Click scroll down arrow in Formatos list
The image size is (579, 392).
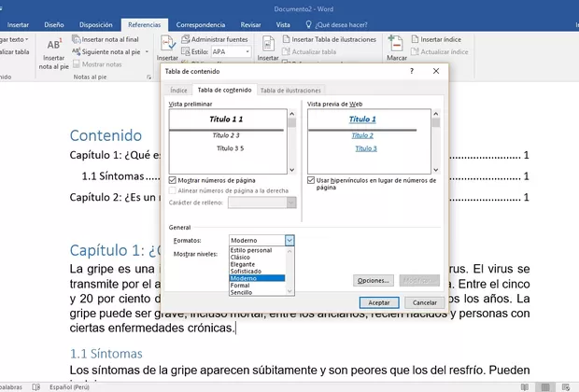(x=289, y=291)
